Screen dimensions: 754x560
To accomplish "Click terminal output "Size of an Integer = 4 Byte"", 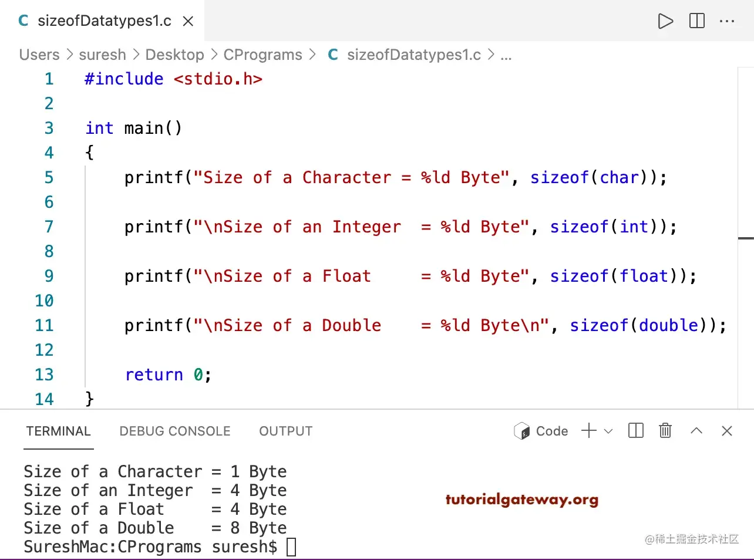I will coord(155,490).
